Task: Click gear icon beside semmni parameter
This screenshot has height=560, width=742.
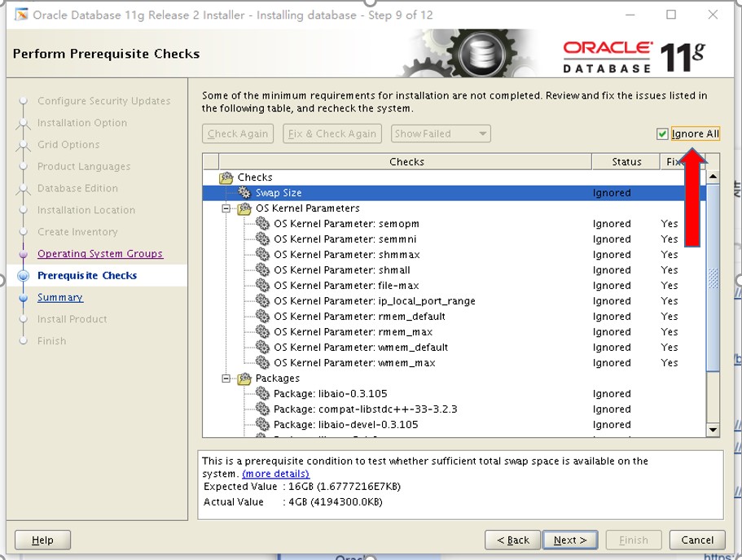Action: tap(262, 238)
